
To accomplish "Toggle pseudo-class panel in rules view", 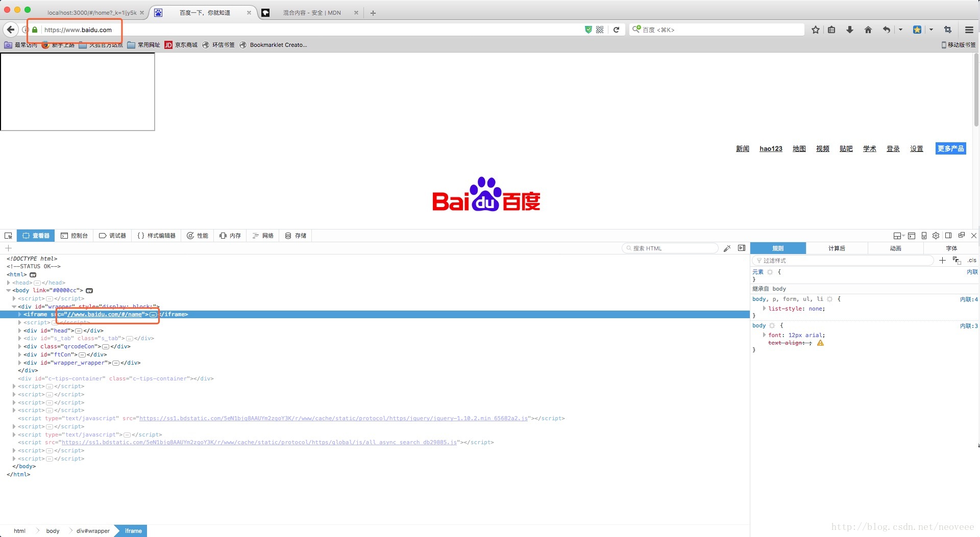I will click(x=957, y=260).
